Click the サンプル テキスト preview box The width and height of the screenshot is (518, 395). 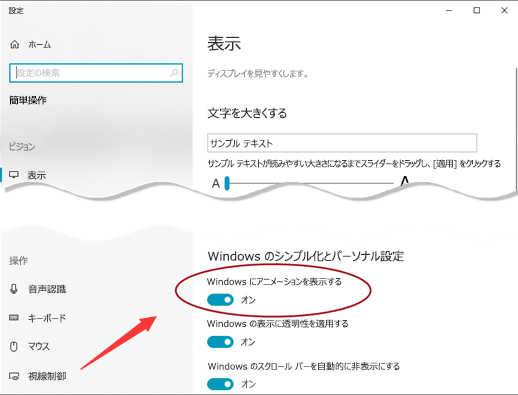click(x=342, y=143)
